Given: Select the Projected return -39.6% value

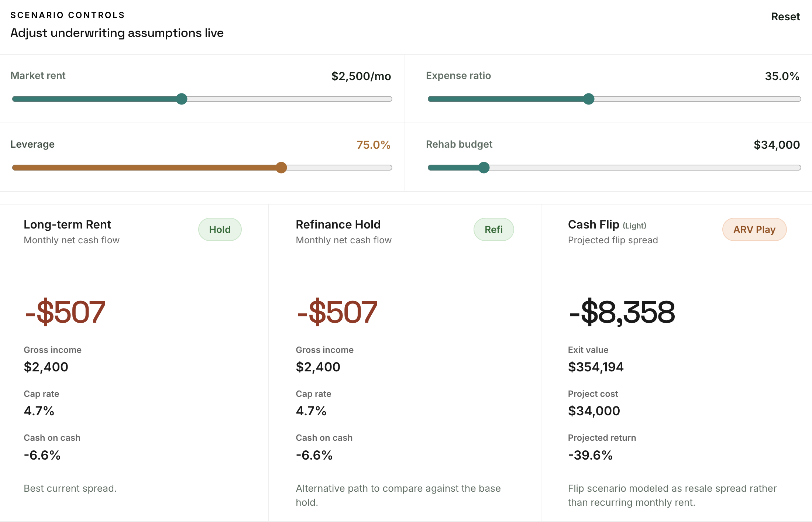Looking at the screenshot, I should 590,455.
